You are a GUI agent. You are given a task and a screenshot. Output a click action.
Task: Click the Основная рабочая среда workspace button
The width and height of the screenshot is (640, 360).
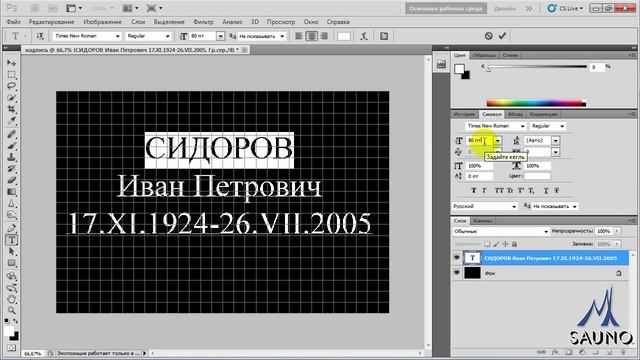click(446, 8)
